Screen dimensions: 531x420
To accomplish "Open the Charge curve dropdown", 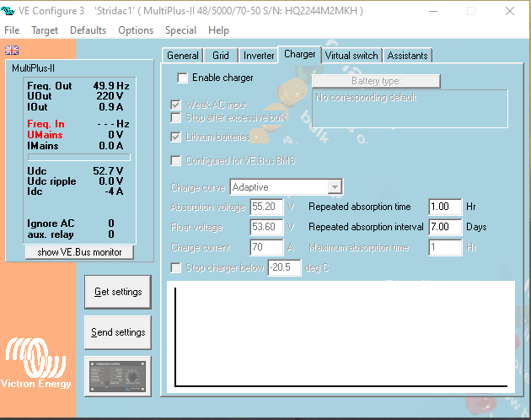I will pos(335,186).
